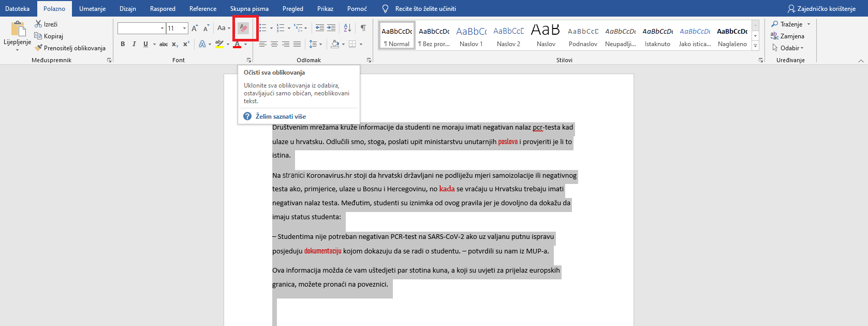868x326 pixels.
Task: Collapse the ribbon with the chevron
Action: (861, 61)
